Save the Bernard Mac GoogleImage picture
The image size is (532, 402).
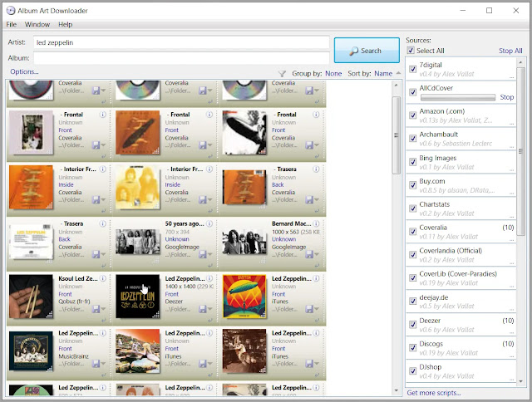(x=309, y=254)
